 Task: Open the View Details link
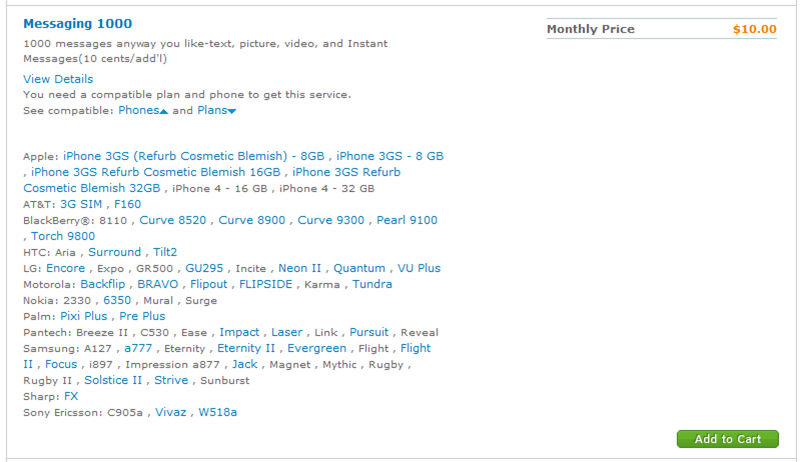58,79
